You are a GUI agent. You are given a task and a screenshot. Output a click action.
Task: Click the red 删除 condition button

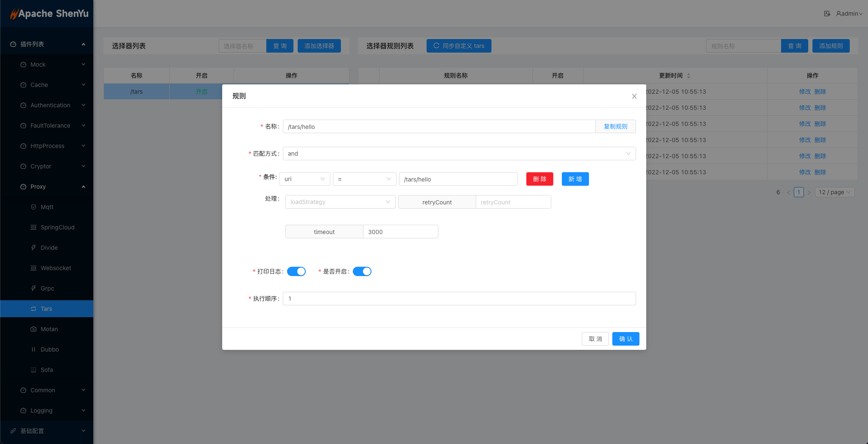pyautogui.click(x=539, y=179)
